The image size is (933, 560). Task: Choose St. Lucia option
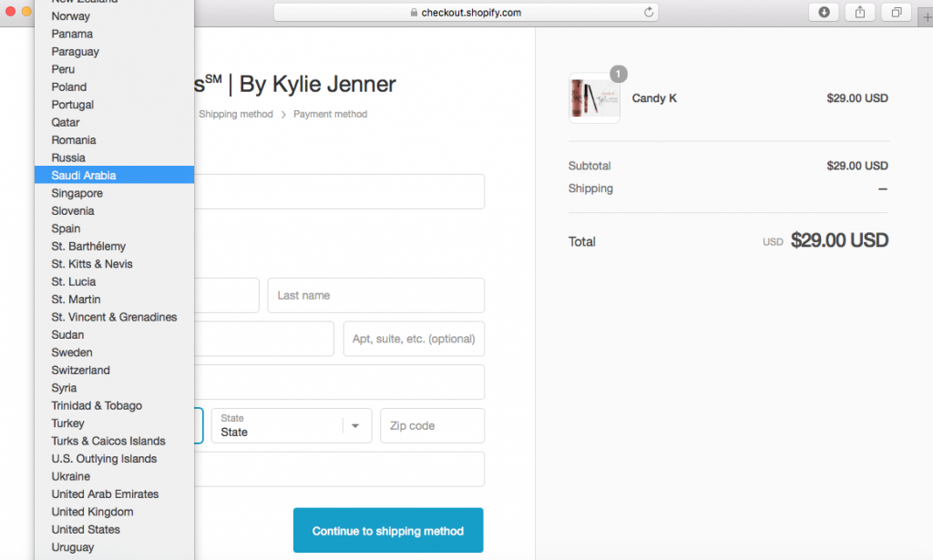click(114, 281)
